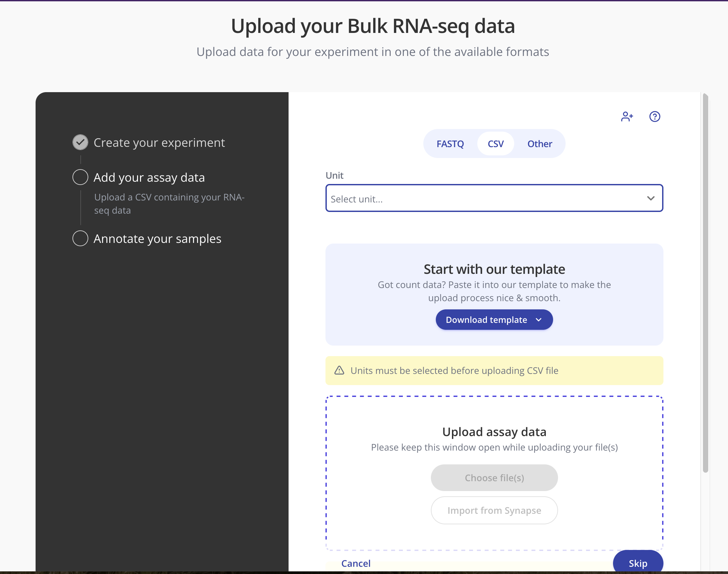Select the Add your assay data step

pyautogui.click(x=149, y=177)
